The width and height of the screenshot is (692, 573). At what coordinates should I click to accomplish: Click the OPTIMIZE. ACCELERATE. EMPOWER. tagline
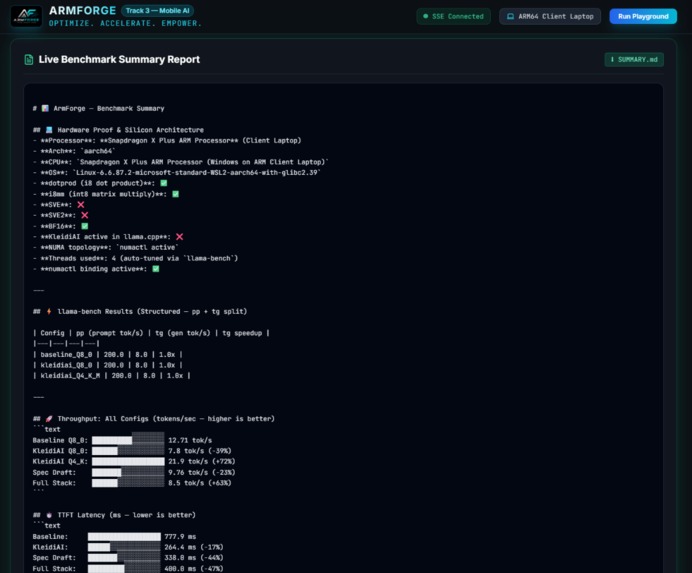point(125,23)
